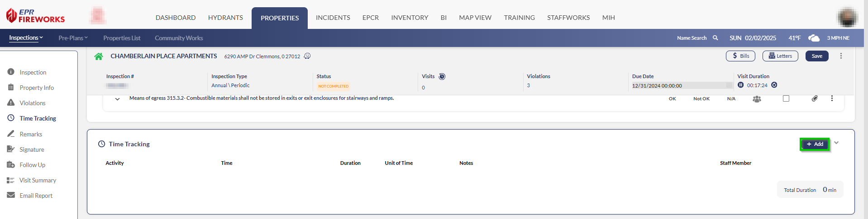Mark the egress item as OK
The width and height of the screenshot is (868, 219).
pyautogui.click(x=672, y=98)
